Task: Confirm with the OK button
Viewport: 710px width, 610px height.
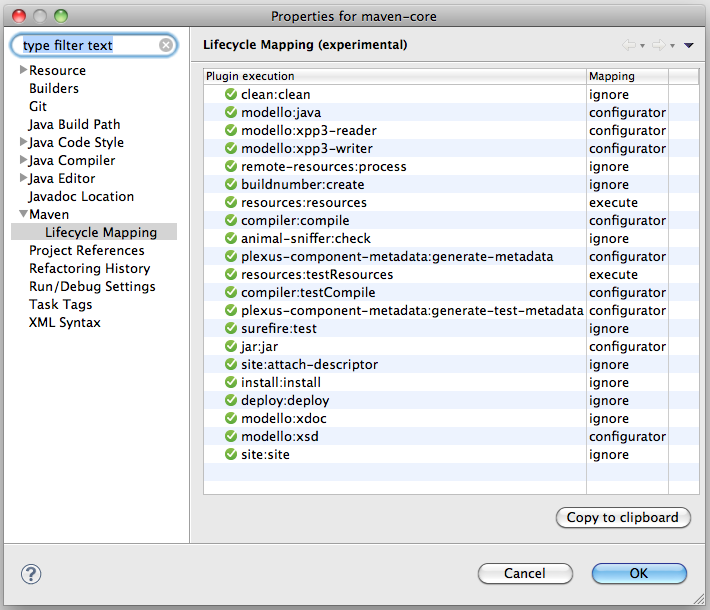Action: tap(639, 573)
